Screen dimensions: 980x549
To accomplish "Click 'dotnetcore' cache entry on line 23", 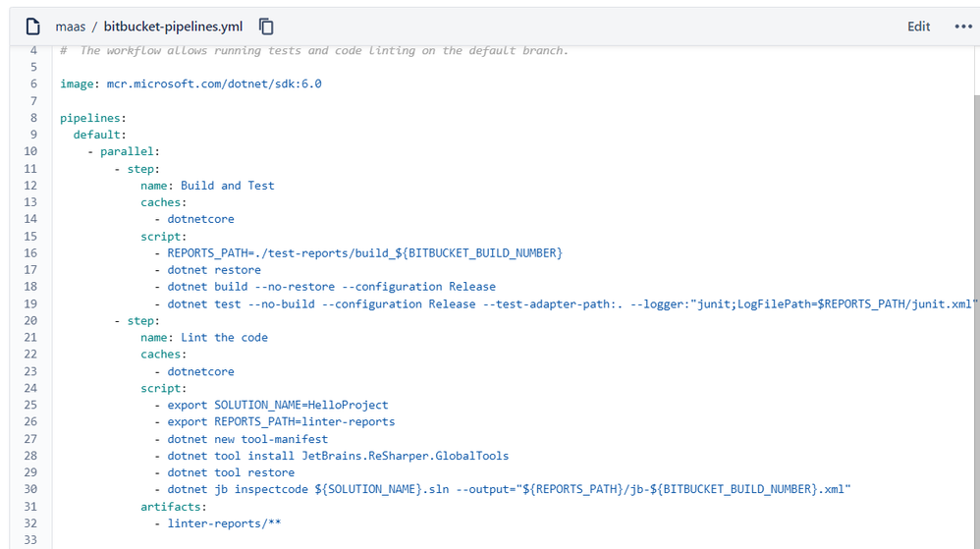I will point(200,371).
